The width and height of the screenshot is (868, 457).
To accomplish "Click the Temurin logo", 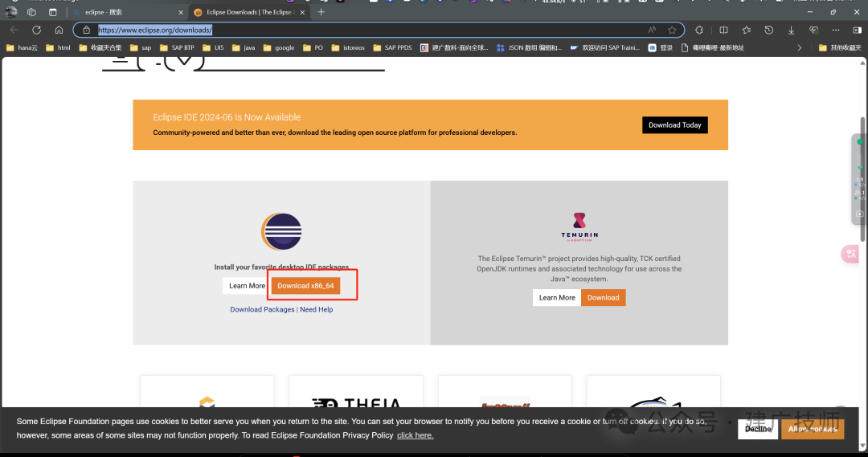I will click(579, 226).
